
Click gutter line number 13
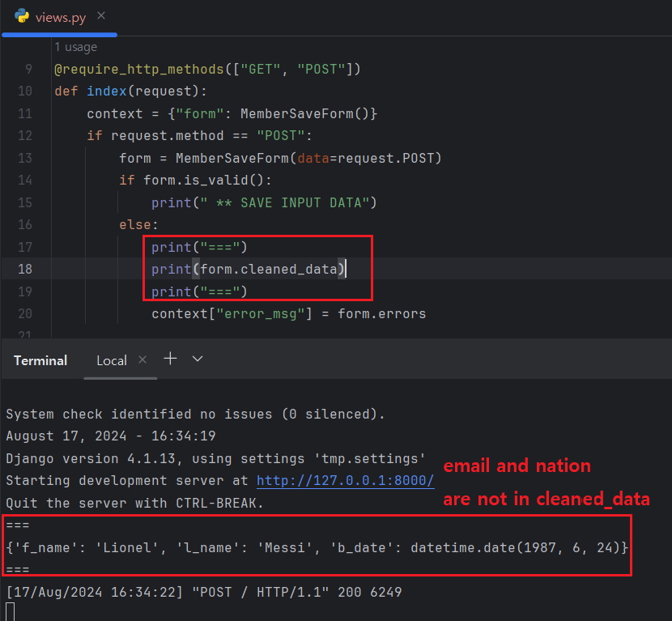tap(24, 158)
